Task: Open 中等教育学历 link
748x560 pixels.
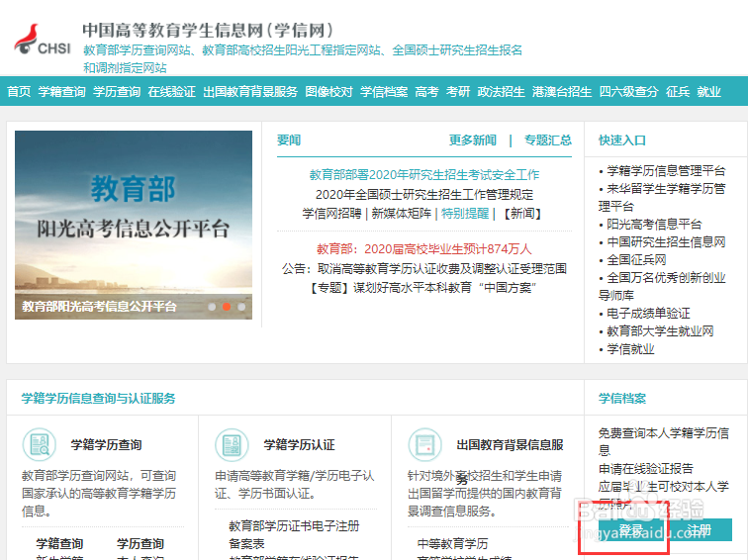Action: 453,543
